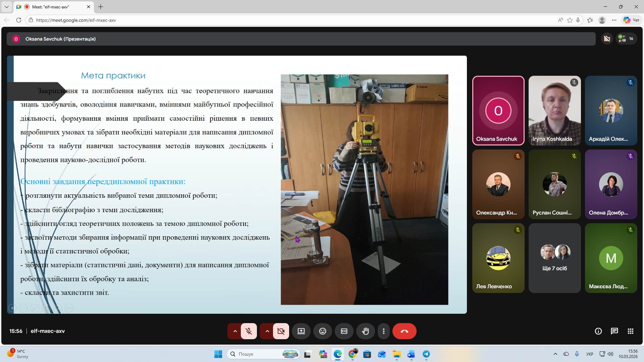The height and width of the screenshot is (362, 644).
Task: Open Telegram from the taskbar
Action: pos(426,354)
